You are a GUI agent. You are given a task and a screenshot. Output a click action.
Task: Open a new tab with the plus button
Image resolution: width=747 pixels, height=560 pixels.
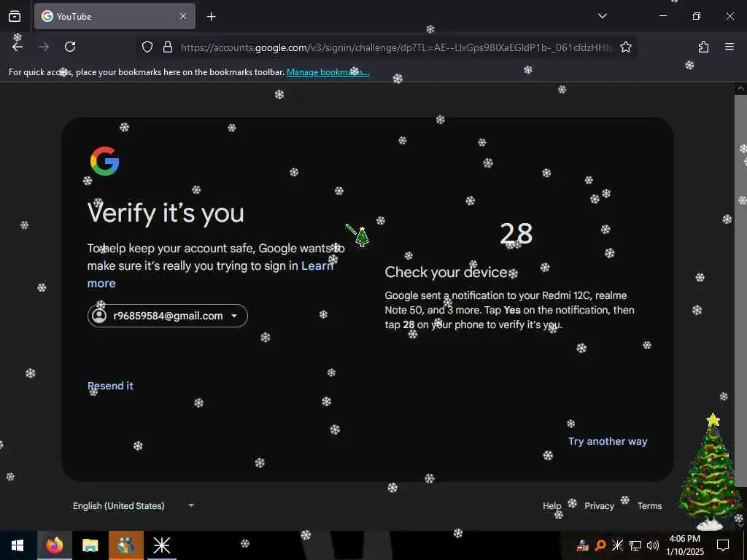pos(211,17)
